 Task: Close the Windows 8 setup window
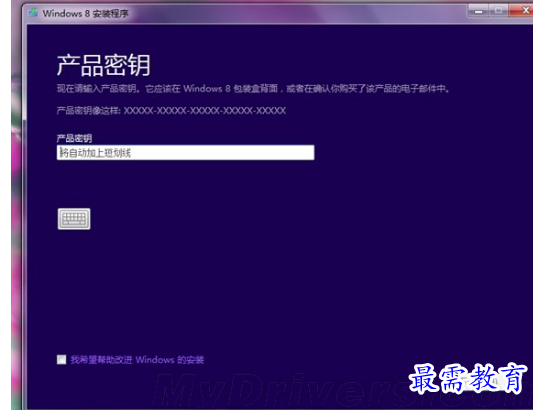(521, 11)
